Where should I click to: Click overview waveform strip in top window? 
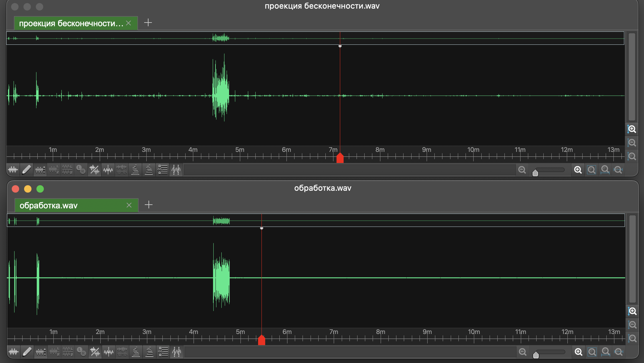pyautogui.click(x=315, y=38)
